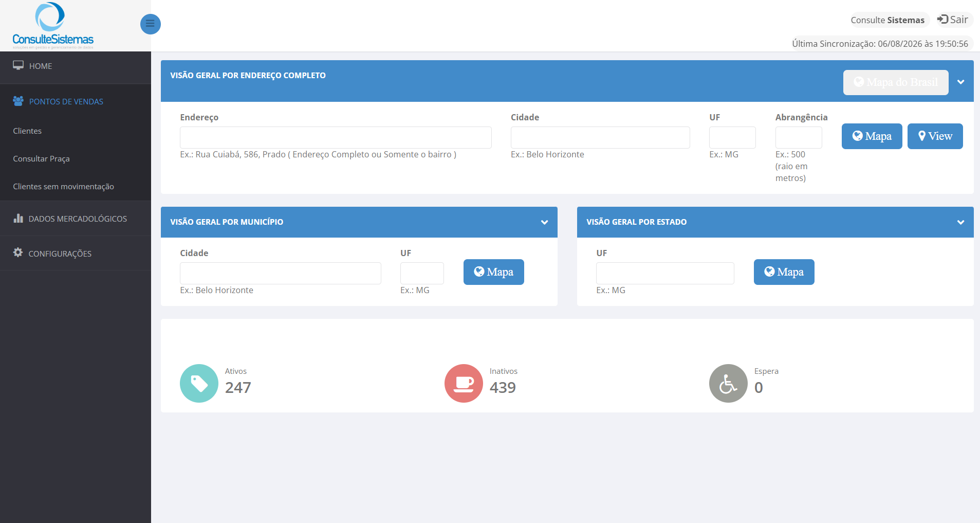
Task: Click Mapa button in município panel
Action: point(493,272)
